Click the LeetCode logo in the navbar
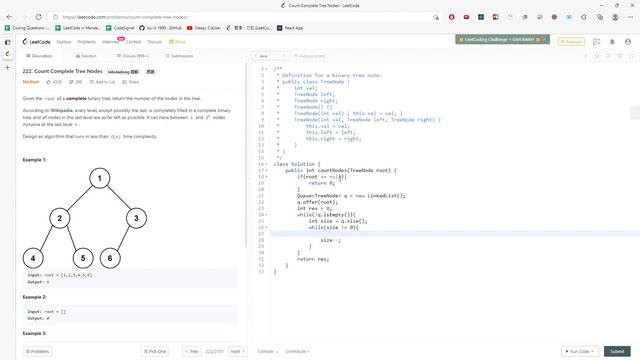The image size is (640, 360). [36, 42]
